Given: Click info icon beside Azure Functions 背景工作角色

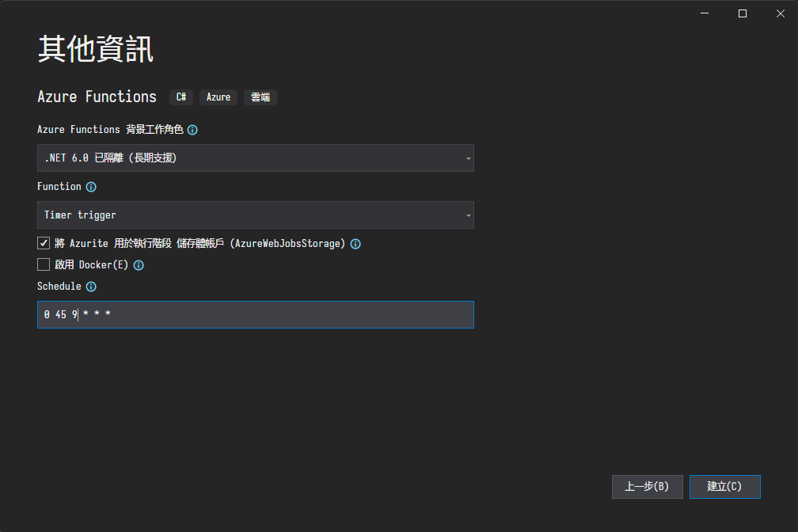Looking at the screenshot, I should 192,130.
